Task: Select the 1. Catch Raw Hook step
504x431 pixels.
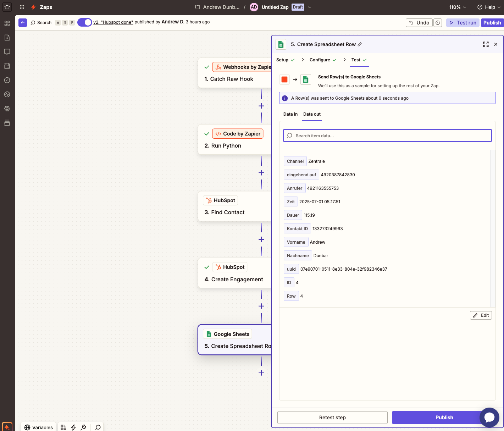Action: (235, 73)
